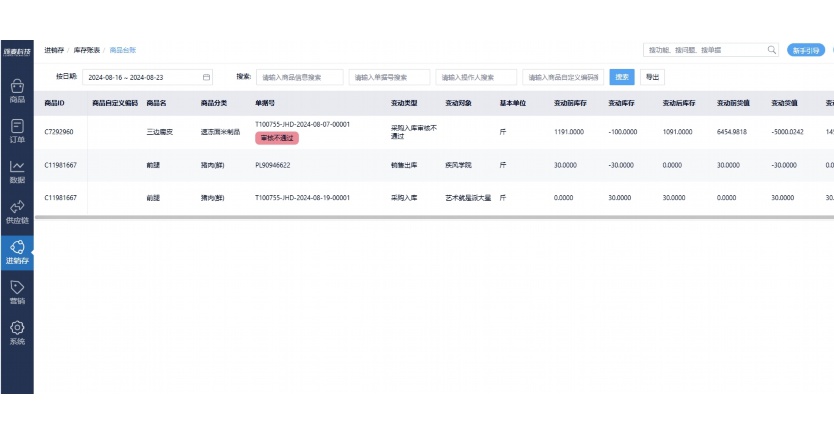
Task: Click the 商品ID column header
Action: click(x=54, y=103)
